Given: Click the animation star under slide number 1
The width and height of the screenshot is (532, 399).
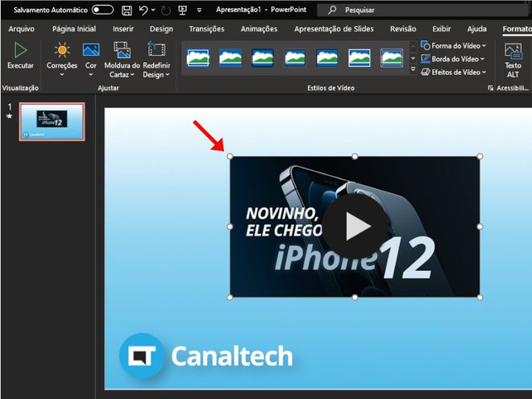Looking at the screenshot, I should click(10, 116).
